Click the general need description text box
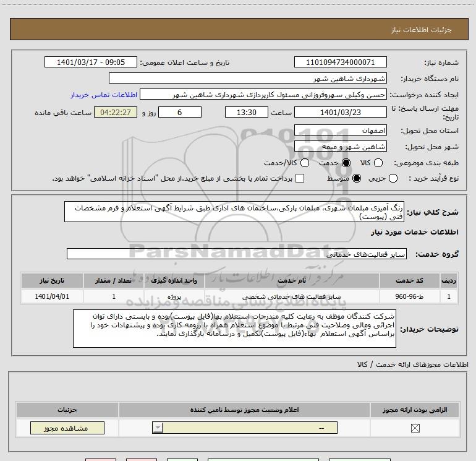This screenshot has width=476, height=461. (x=234, y=212)
